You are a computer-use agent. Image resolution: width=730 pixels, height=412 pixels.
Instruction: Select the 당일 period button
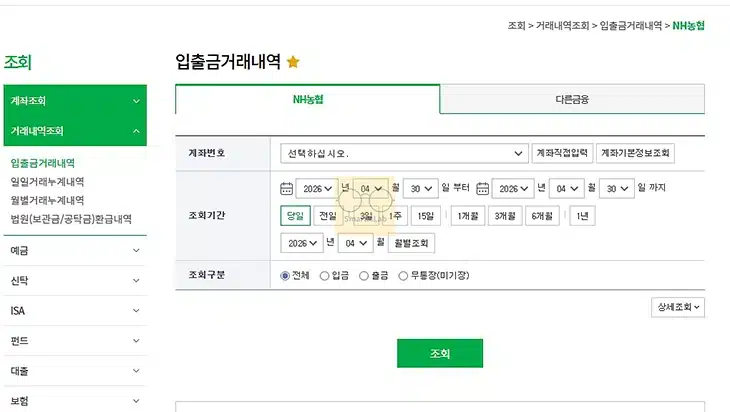click(x=295, y=216)
